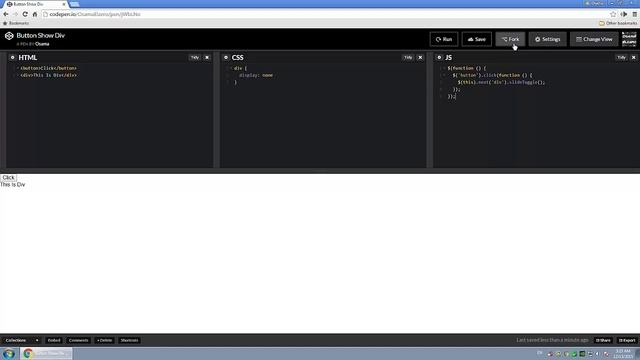Tidy the HTML code

click(x=195, y=58)
